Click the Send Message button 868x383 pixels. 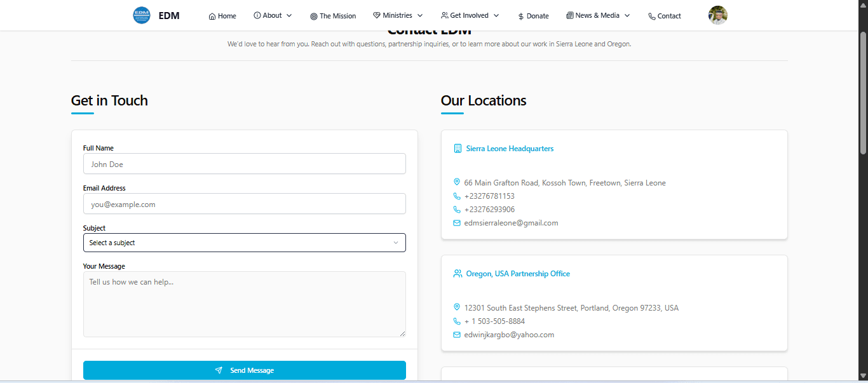click(x=245, y=370)
